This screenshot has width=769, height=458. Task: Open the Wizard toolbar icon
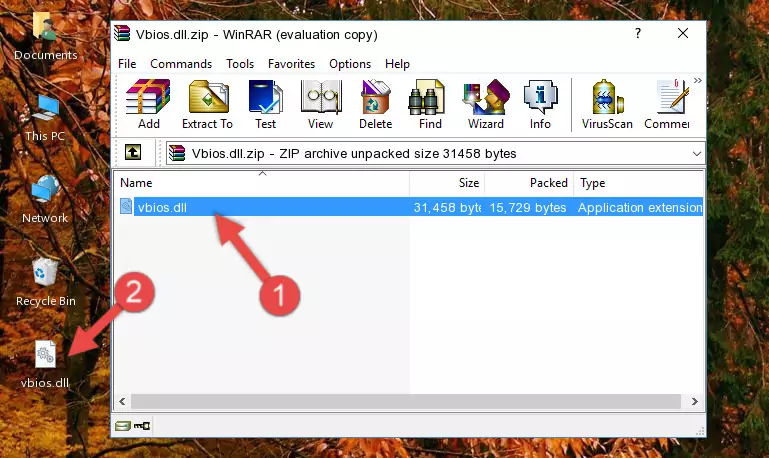486,104
